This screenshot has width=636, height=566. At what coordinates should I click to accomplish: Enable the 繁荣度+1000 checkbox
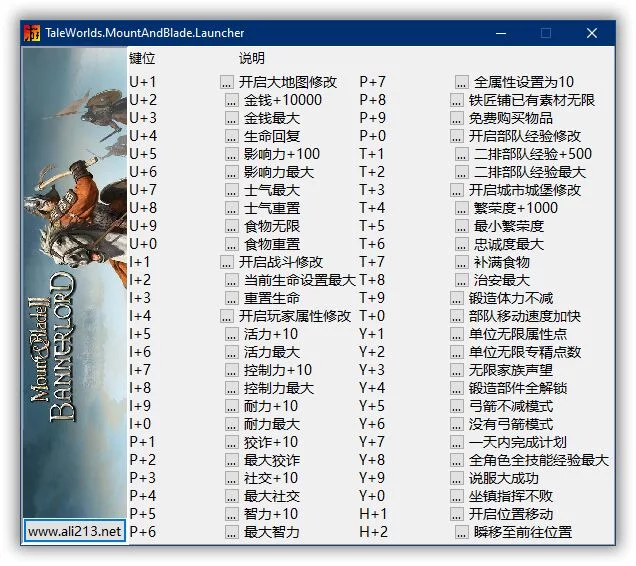462,208
